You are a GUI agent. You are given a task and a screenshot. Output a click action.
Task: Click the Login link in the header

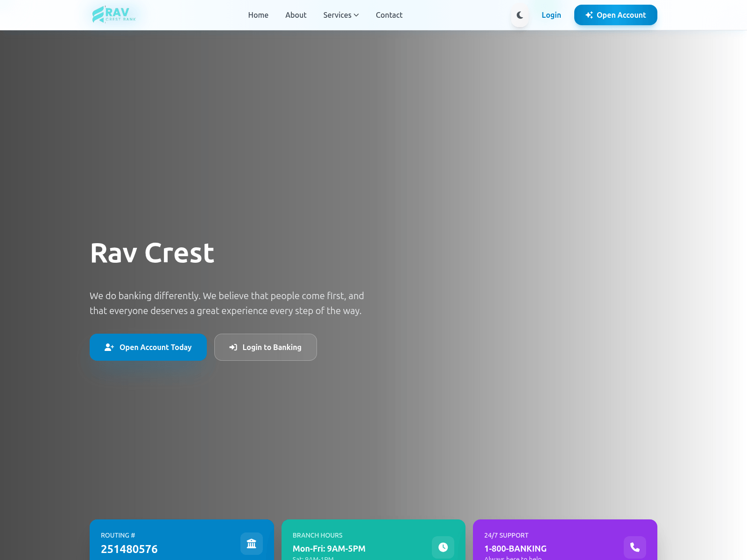click(x=551, y=15)
